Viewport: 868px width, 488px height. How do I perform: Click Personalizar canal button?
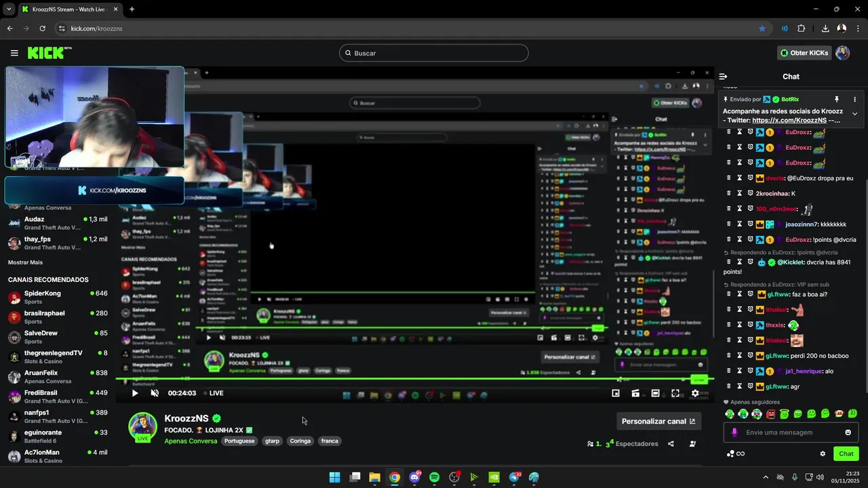coord(658,421)
